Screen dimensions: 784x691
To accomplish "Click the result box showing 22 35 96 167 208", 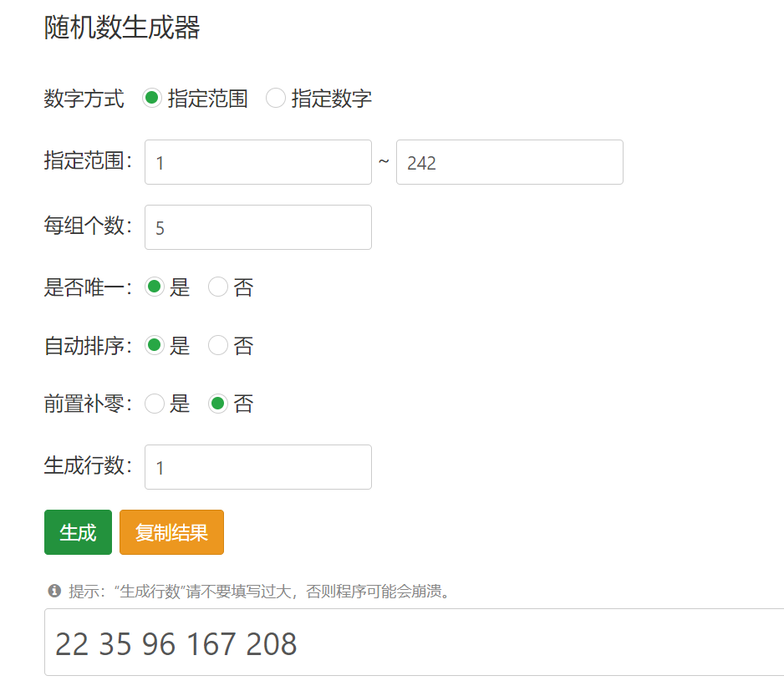I will click(x=414, y=643).
